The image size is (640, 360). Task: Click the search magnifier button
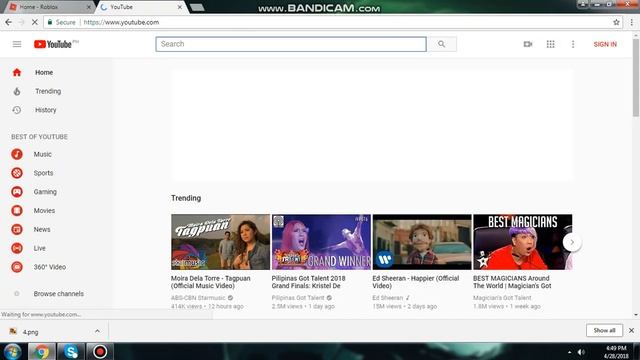point(442,44)
